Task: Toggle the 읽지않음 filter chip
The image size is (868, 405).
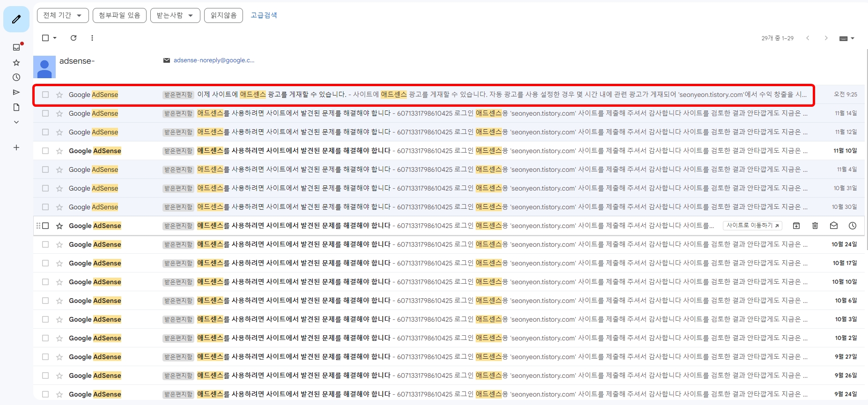Action: [x=223, y=15]
